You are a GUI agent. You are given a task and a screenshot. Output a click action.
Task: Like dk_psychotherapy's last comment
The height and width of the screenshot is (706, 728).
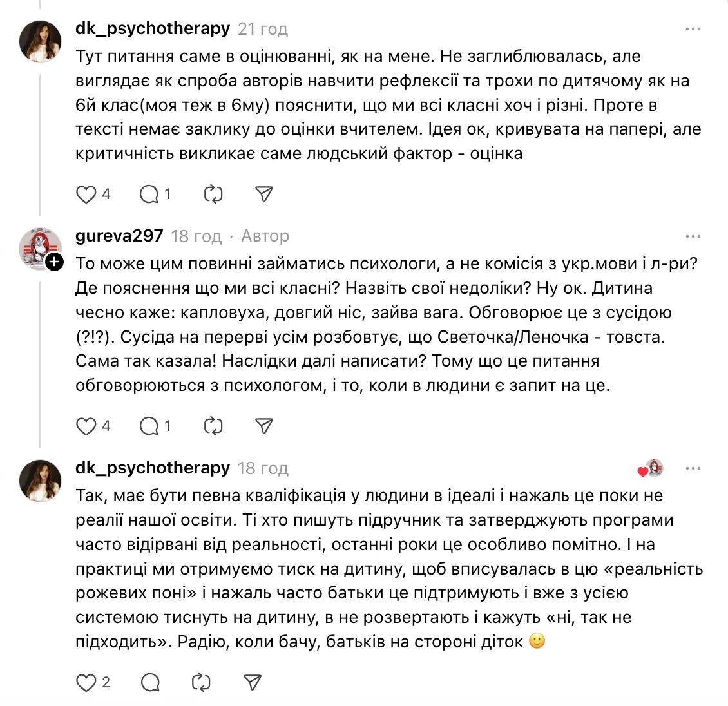click(86, 682)
